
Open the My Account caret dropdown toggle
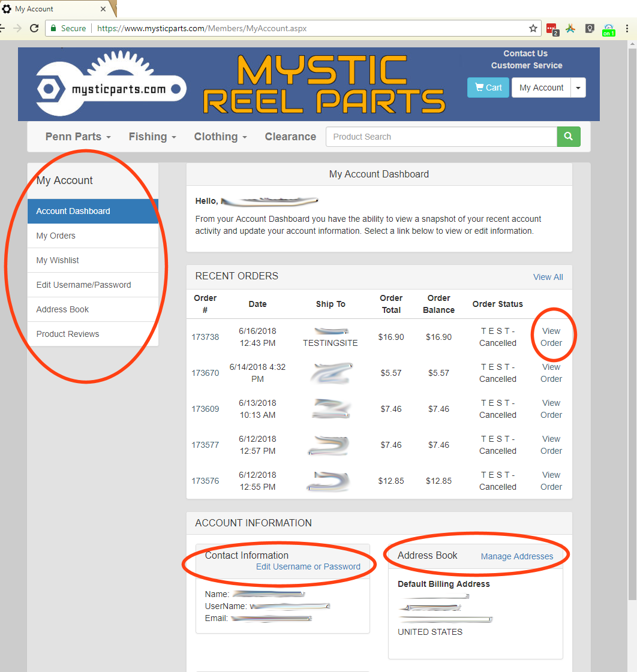tap(578, 88)
